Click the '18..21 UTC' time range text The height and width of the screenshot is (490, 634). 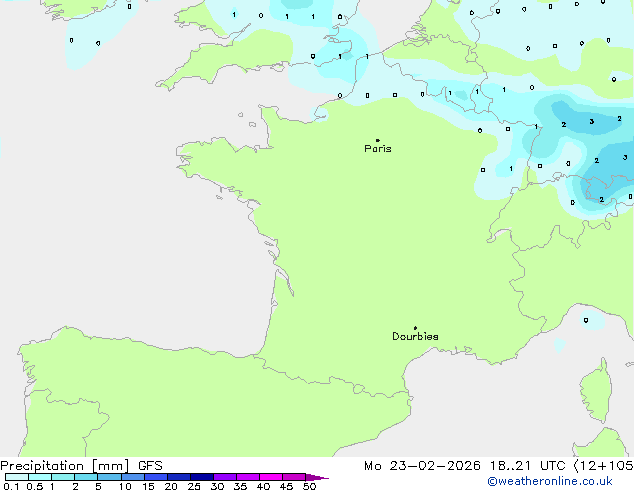tap(527, 466)
